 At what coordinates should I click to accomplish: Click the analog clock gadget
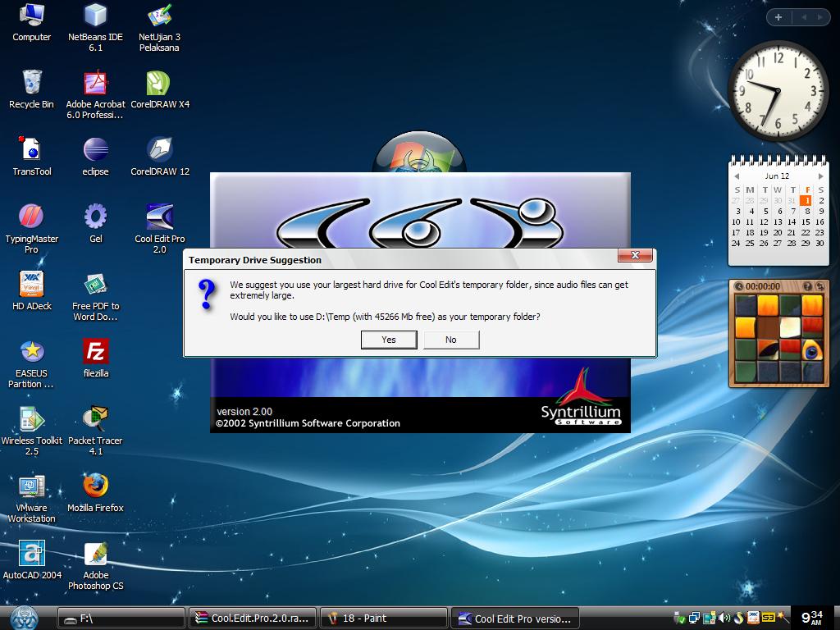(x=778, y=91)
